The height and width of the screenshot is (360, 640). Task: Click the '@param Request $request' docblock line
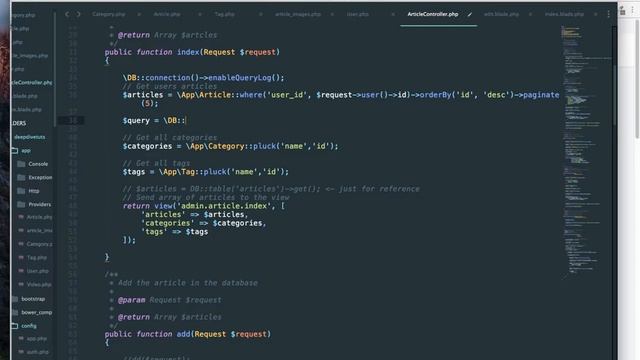pyautogui.click(x=170, y=300)
